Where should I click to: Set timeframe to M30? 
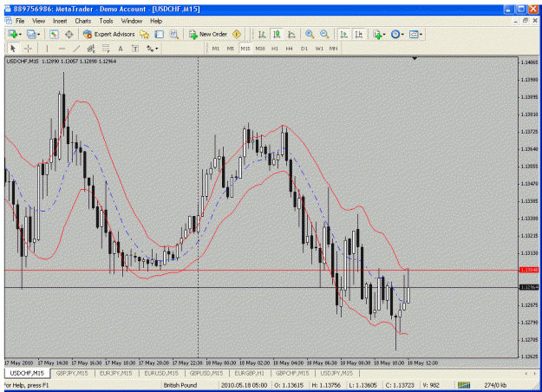[260, 49]
